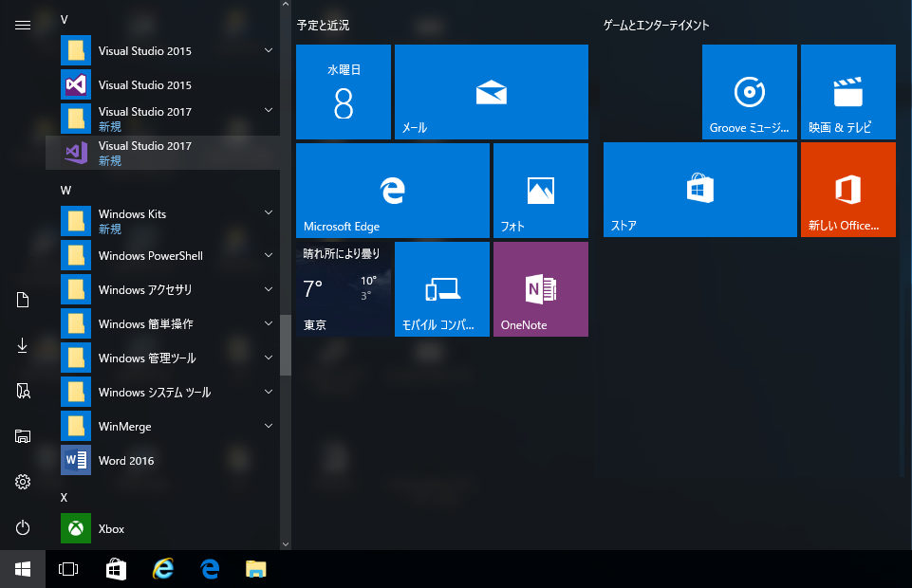Launch Xbox from the app list
Image resolution: width=912 pixels, height=588 pixels.
pyautogui.click(x=163, y=529)
